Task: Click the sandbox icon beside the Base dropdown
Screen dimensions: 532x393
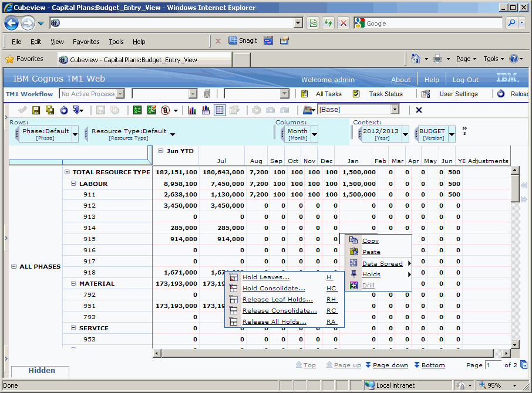Action: [x=309, y=110]
